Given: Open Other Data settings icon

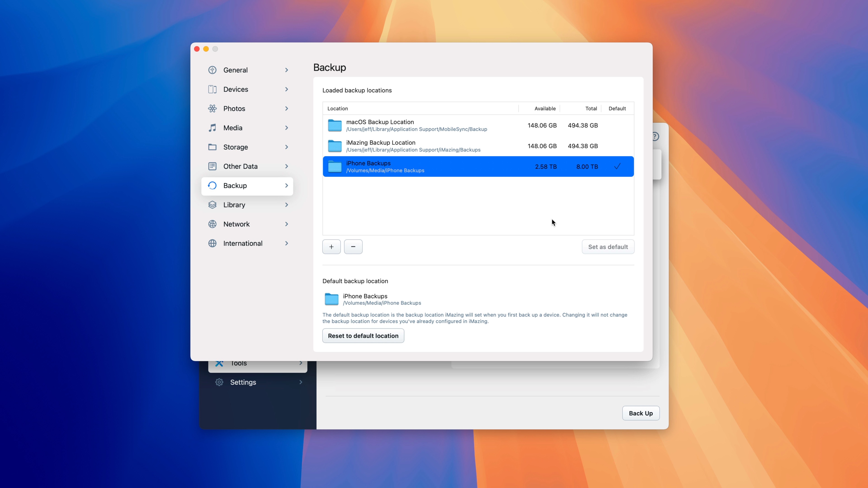Looking at the screenshot, I should pos(213,166).
